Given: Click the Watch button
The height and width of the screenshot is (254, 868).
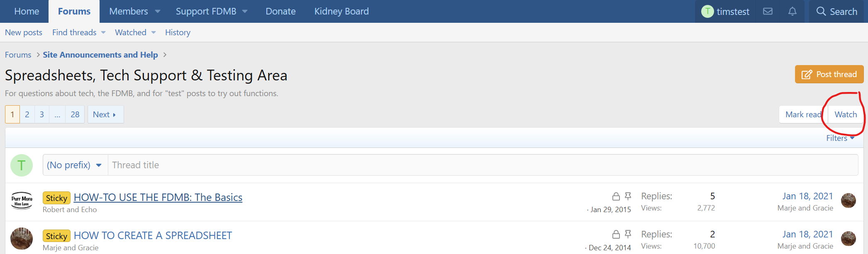Looking at the screenshot, I should [846, 114].
